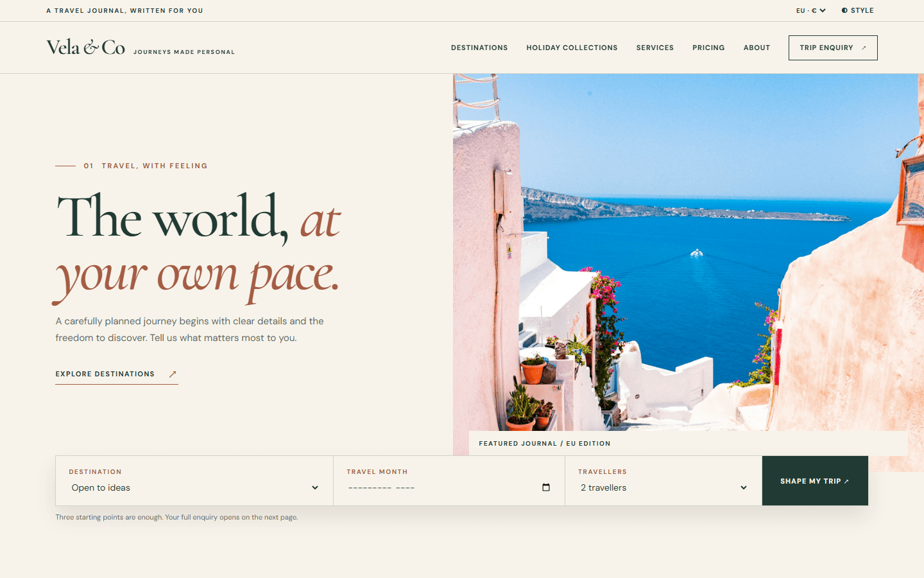
Task: Follow the Explore Destinations link
Action: (x=117, y=374)
